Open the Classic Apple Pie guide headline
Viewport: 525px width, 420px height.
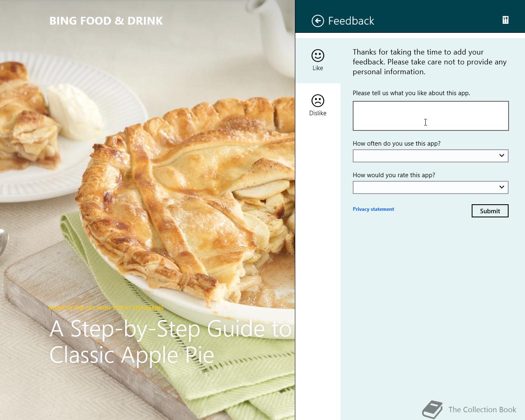pos(171,342)
